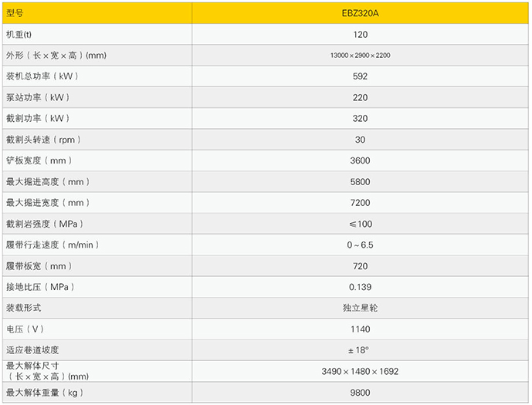Select the ground pressure value 0.139

coord(360,287)
